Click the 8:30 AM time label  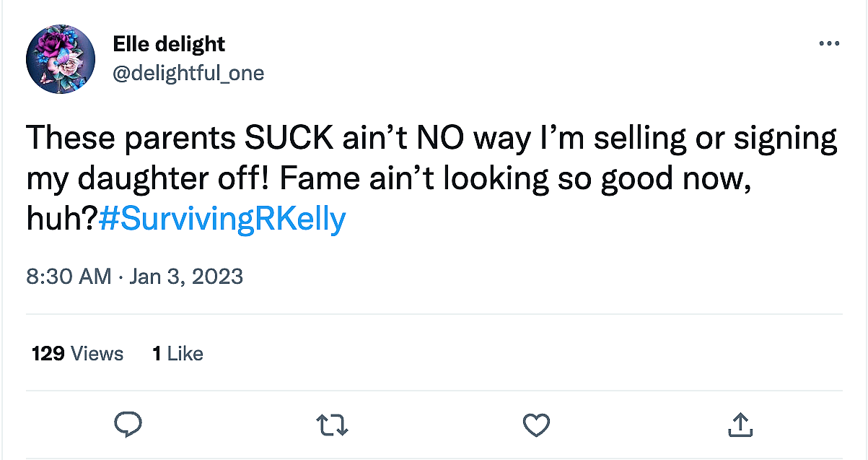pos(66,276)
